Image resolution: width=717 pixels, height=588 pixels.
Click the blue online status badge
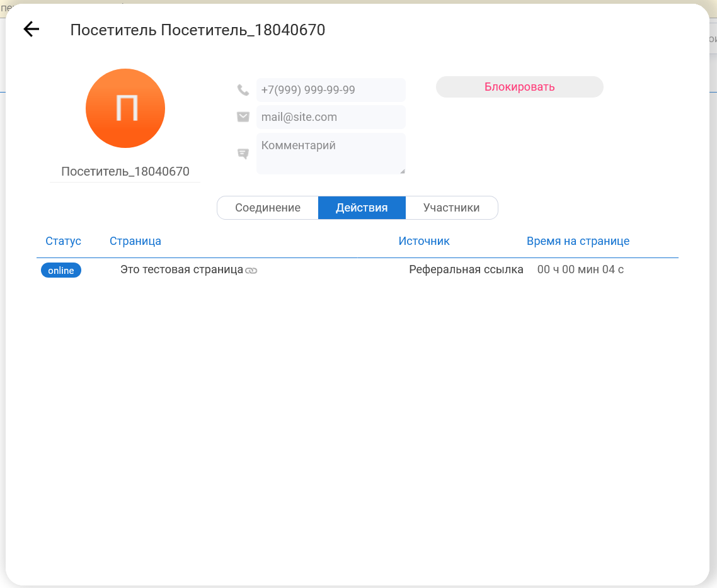coord(61,271)
